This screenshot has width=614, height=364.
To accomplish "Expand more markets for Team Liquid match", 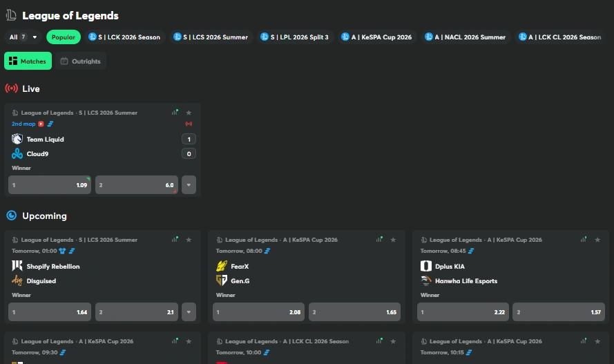I will coord(189,184).
